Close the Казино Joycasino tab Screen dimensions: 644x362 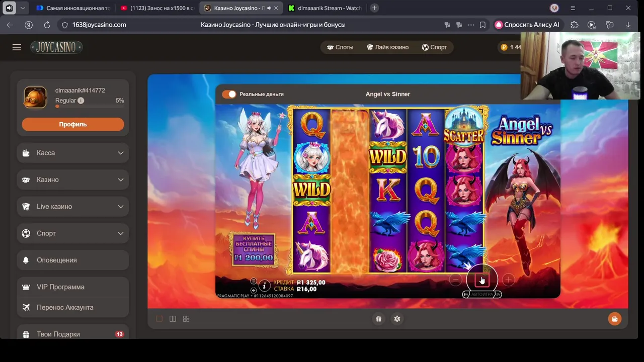276,8
